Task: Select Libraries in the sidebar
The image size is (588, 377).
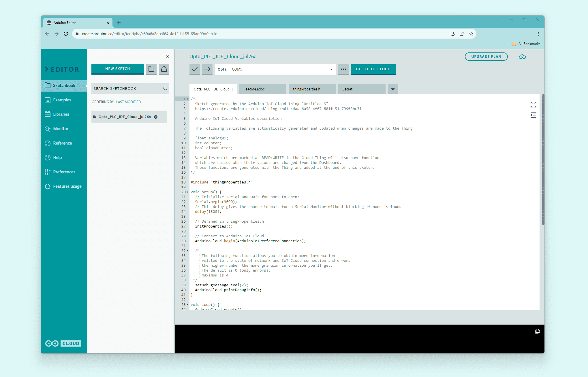Action: [x=61, y=114]
